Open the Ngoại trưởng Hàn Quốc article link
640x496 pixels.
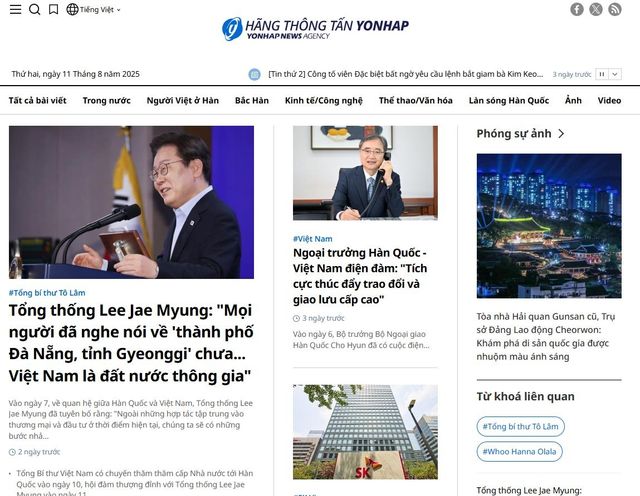tap(360, 276)
